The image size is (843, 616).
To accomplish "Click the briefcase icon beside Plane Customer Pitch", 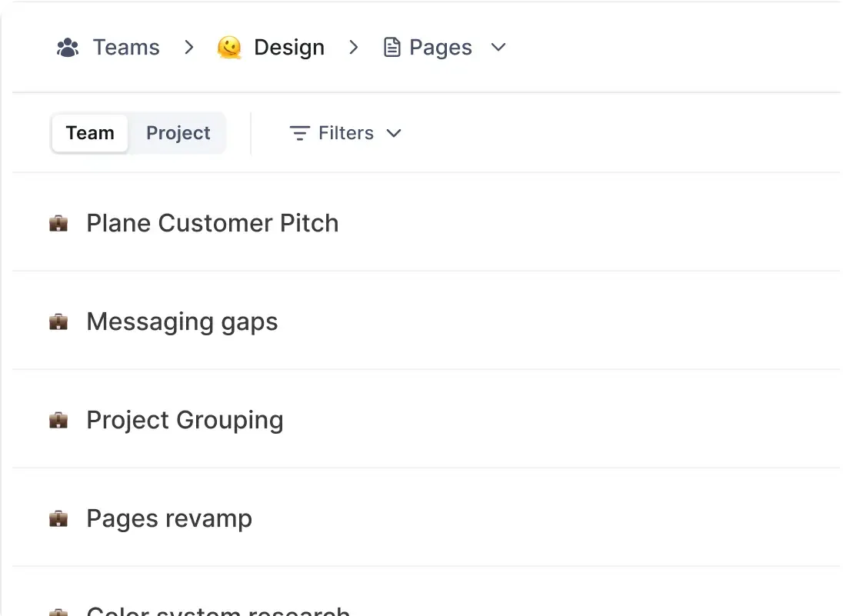I will (58, 223).
